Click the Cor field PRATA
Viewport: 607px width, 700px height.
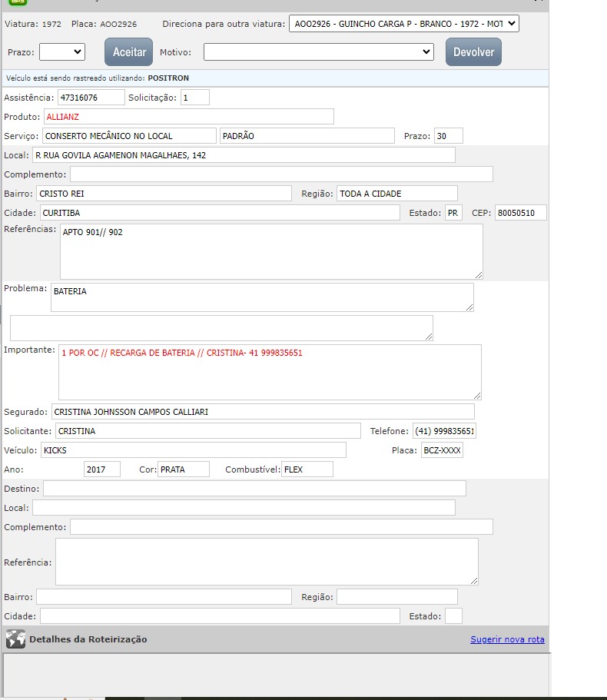pyautogui.click(x=184, y=469)
